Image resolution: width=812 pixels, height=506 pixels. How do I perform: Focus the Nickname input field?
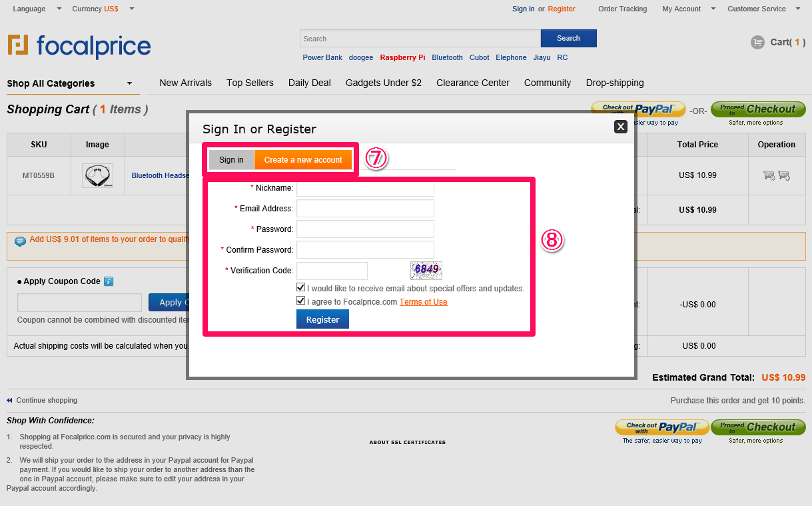click(365, 188)
